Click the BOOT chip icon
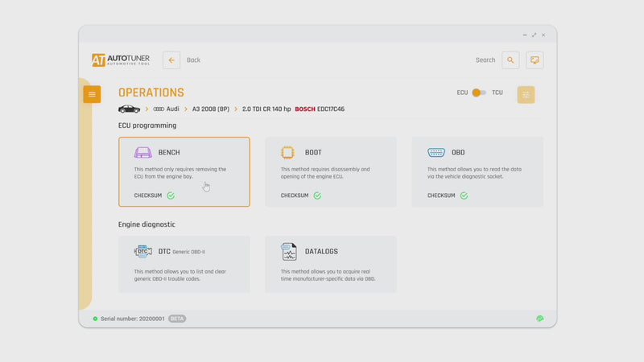644x362 pixels. (x=288, y=153)
